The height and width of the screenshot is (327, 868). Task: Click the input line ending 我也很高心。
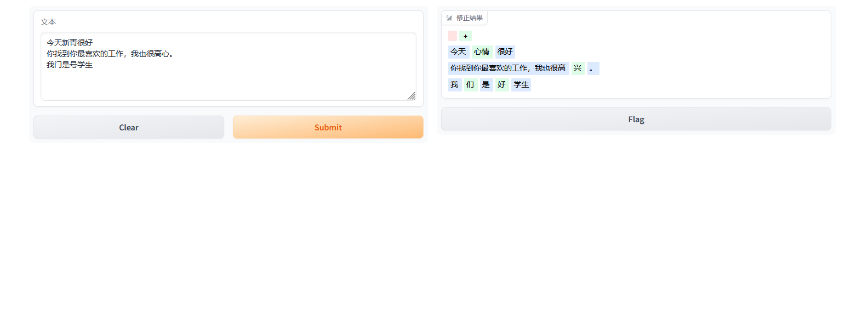111,54
